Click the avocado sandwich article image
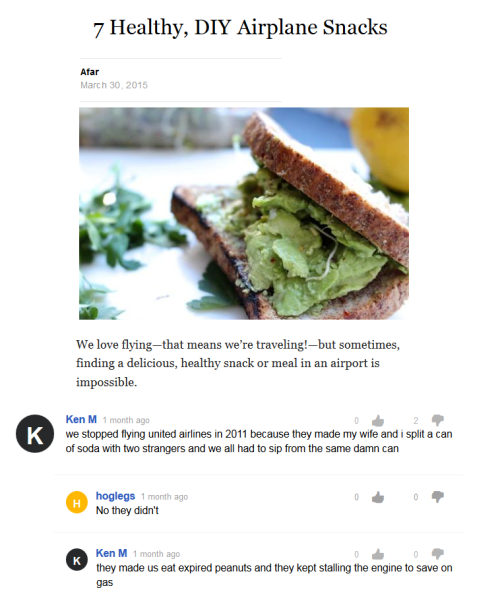The image size is (500, 609). 244,214
